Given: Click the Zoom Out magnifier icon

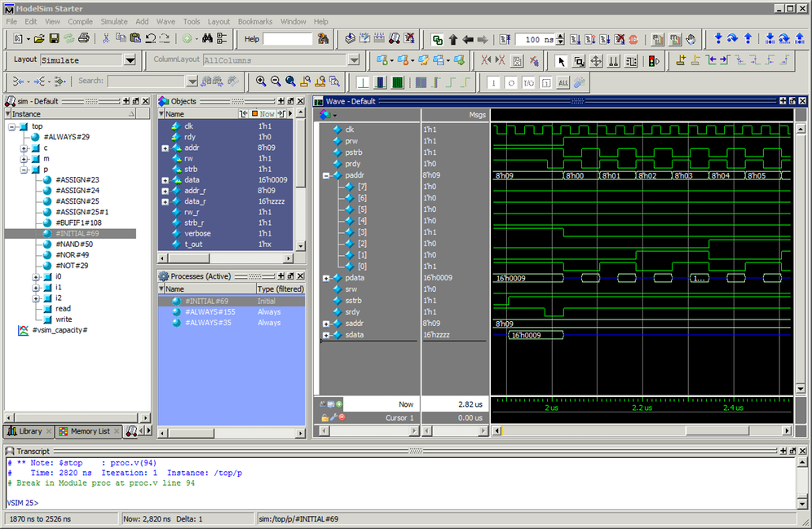Looking at the screenshot, I should [x=276, y=82].
